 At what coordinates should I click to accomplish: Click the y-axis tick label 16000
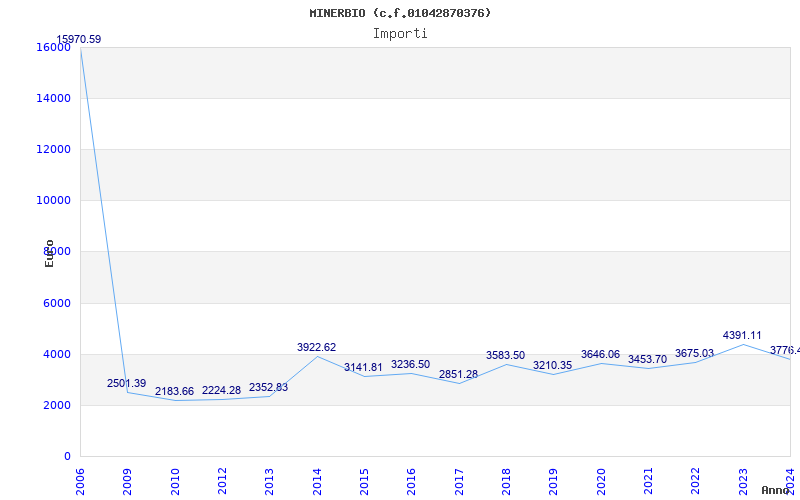[x=54, y=47]
